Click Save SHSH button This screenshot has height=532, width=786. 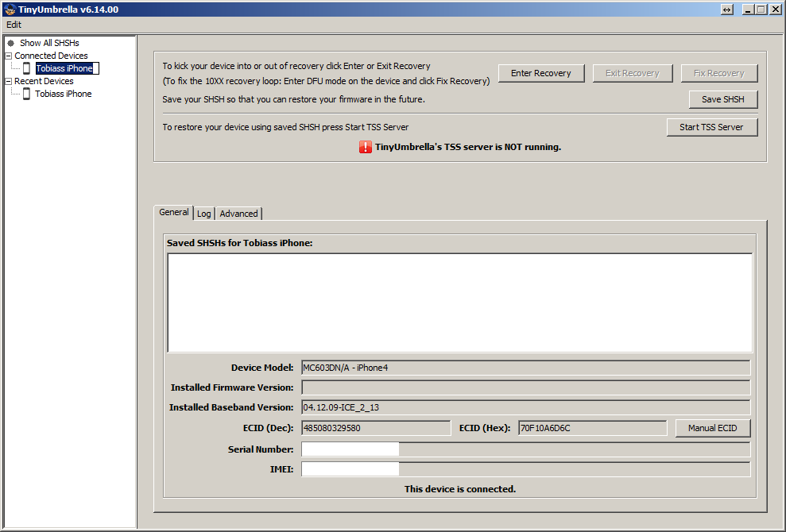723,99
